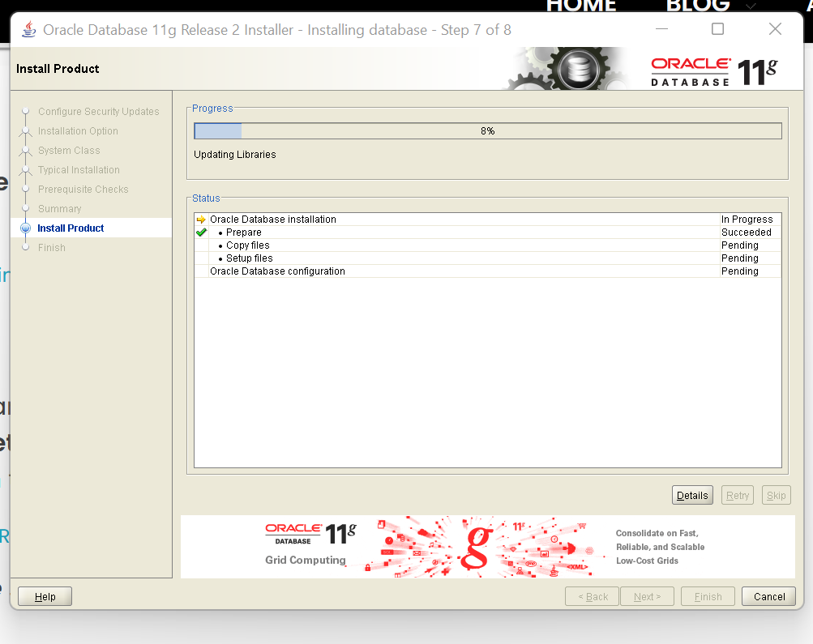Click the Setup files row
Viewport: 813px width, 644px height.
click(488, 258)
